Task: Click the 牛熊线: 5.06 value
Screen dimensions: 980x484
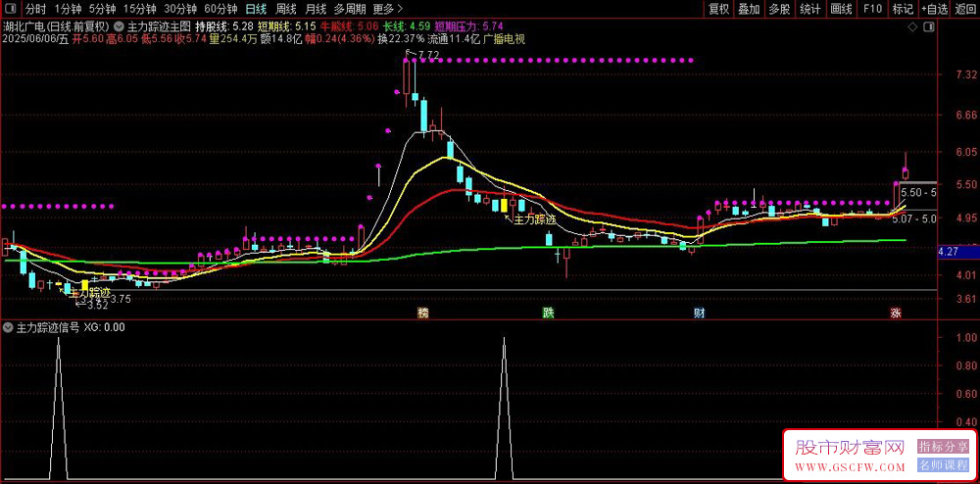Action: [350, 26]
